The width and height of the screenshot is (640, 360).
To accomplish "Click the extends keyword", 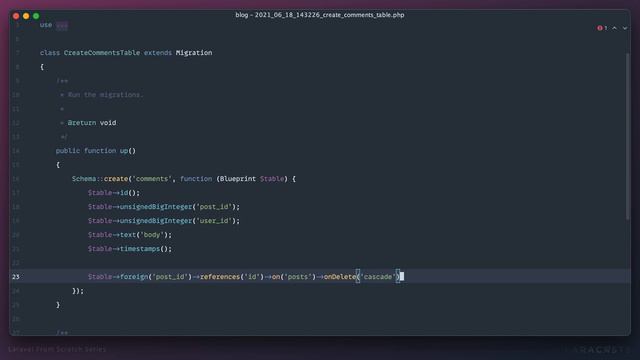I will click(x=158, y=53).
